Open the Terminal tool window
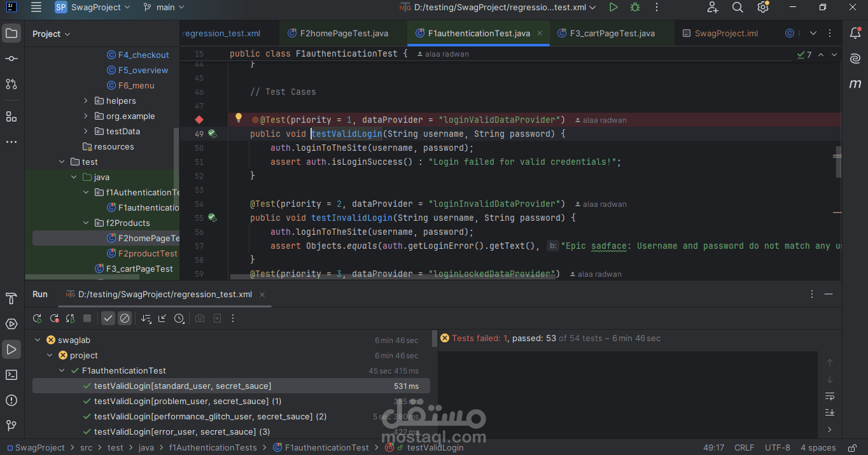 [11, 375]
